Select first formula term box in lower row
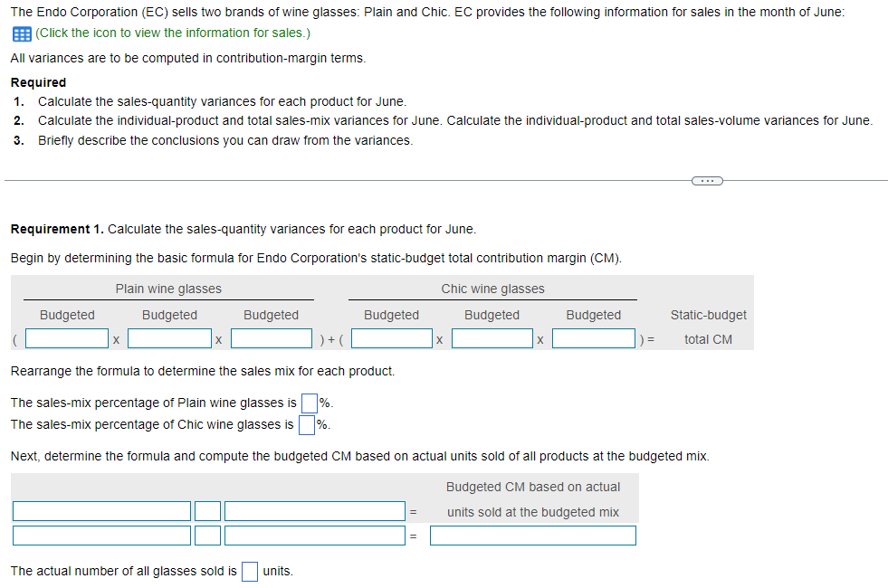This screenshot has width=888, height=588. tap(102, 536)
